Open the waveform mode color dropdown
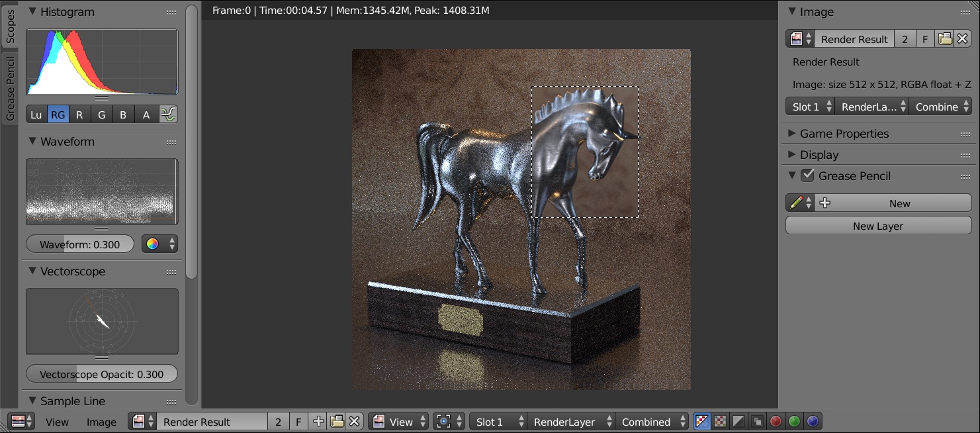Screen dimensions: 980x433 [x=159, y=244]
